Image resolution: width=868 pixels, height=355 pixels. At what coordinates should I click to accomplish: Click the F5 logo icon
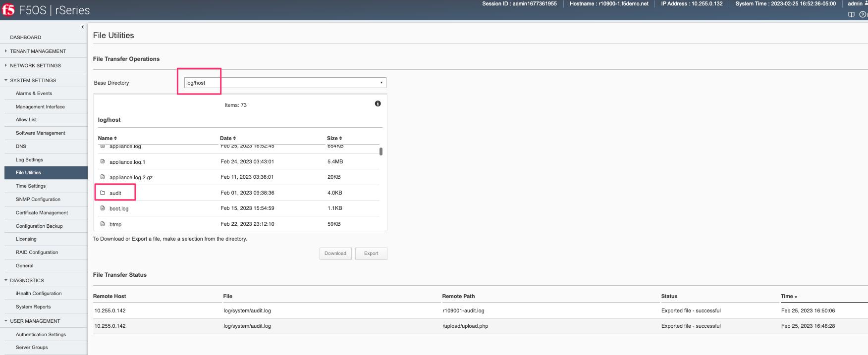click(x=8, y=9)
